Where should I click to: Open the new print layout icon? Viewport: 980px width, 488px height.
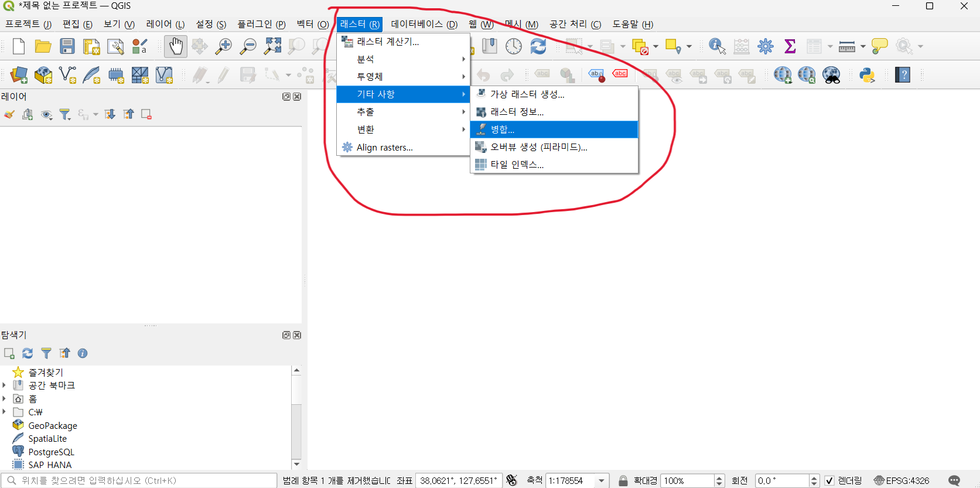[x=91, y=46]
